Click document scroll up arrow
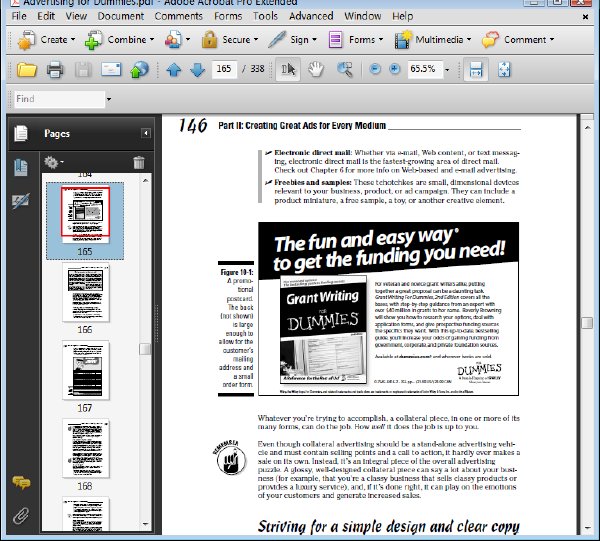Viewport: 600px width, 541px height. 587,127
